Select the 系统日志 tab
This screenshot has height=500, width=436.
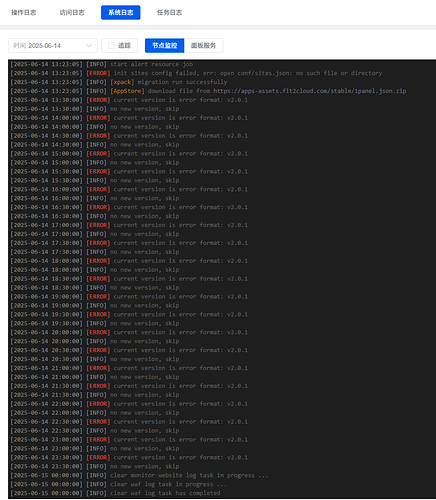click(x=121, y=13)
